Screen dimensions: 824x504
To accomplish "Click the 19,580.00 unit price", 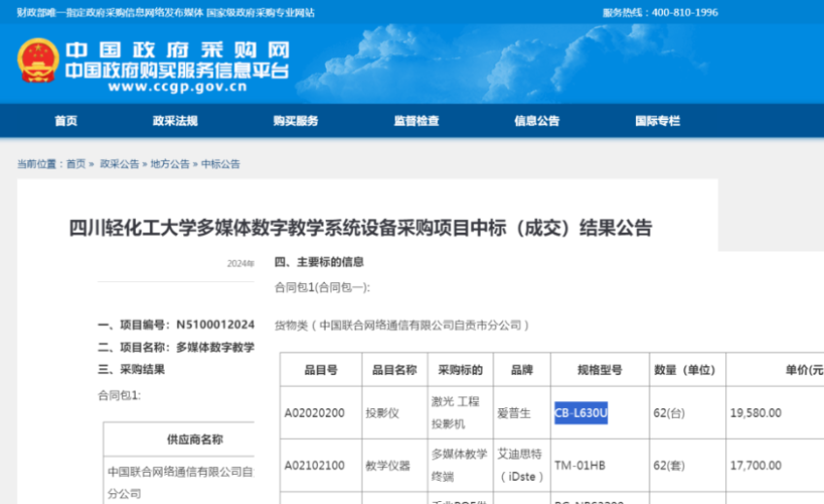I will click(x=756, y=413).
